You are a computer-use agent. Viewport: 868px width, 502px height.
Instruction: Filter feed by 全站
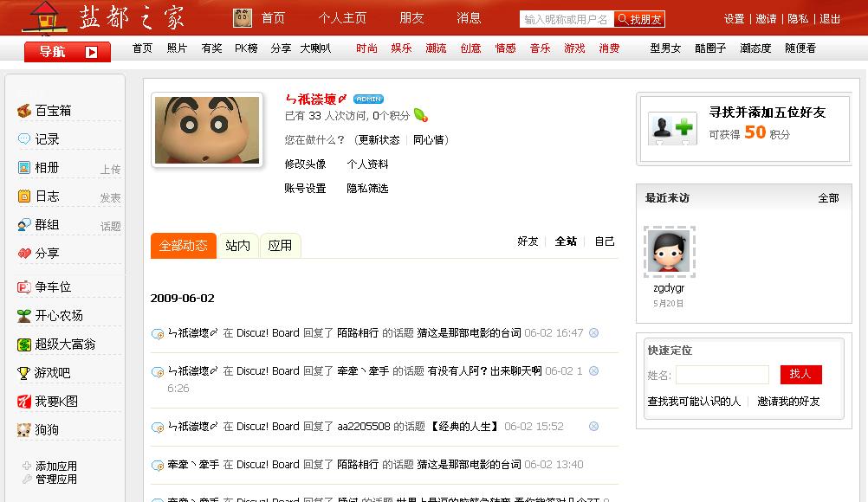coord(566,241)
